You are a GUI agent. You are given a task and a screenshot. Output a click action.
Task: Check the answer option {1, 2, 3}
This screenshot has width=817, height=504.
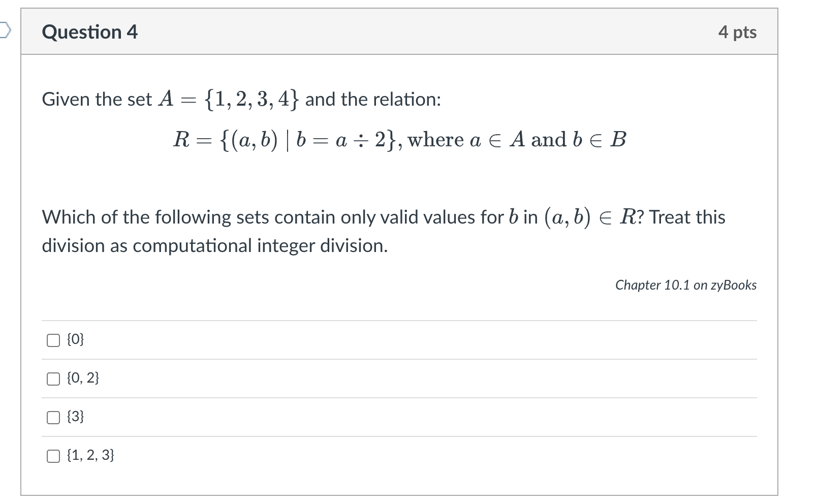coord(52,456)
